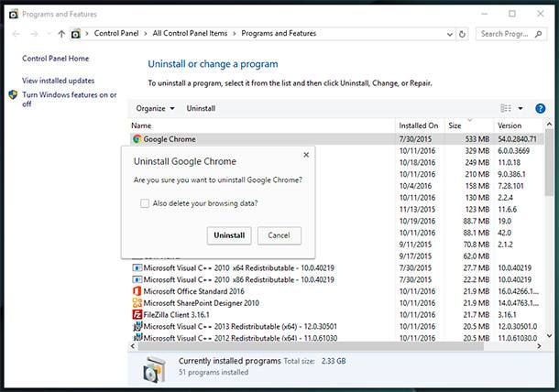Sort by the Version column header
Viewport: 559px width, 392px height.
click(x=519, y=125)
